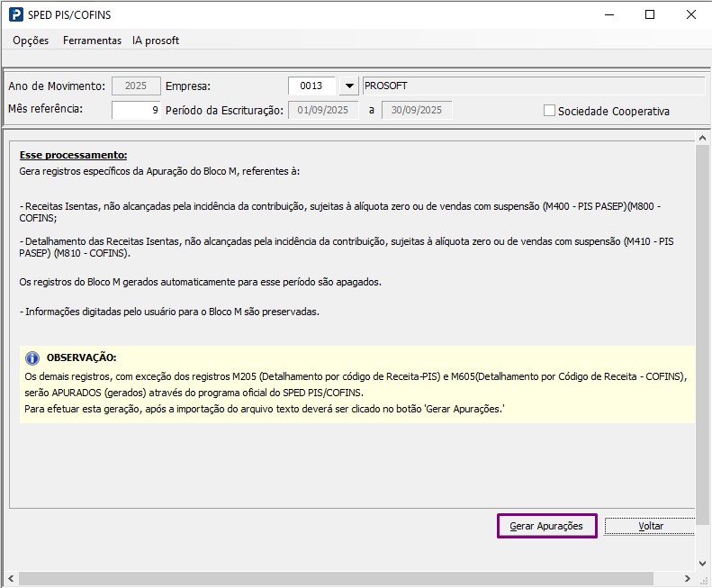Image resolution: width=712 pixels, height=588 pixels.
Task: Maximize the SPED PIS/COFINS window
Action: point(650,14)
